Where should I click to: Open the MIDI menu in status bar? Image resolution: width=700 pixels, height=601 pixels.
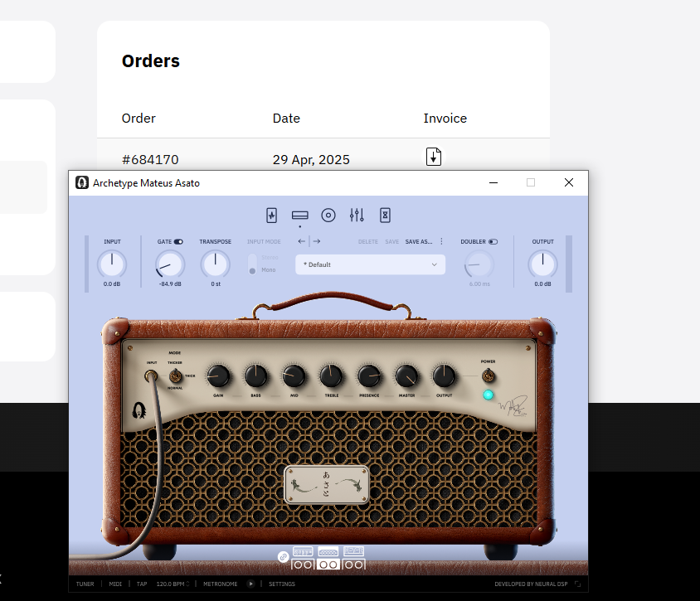pos(115,584)
